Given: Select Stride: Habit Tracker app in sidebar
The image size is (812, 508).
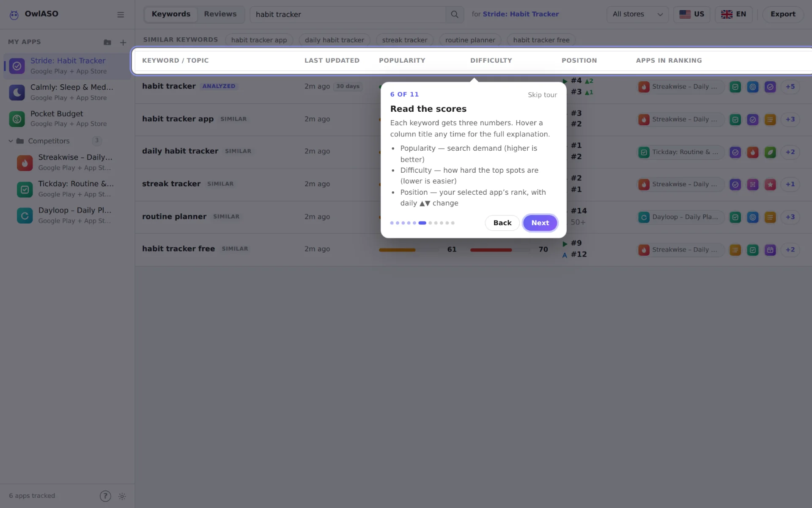Looking at the screenshot, I should (x=68, y=66).
